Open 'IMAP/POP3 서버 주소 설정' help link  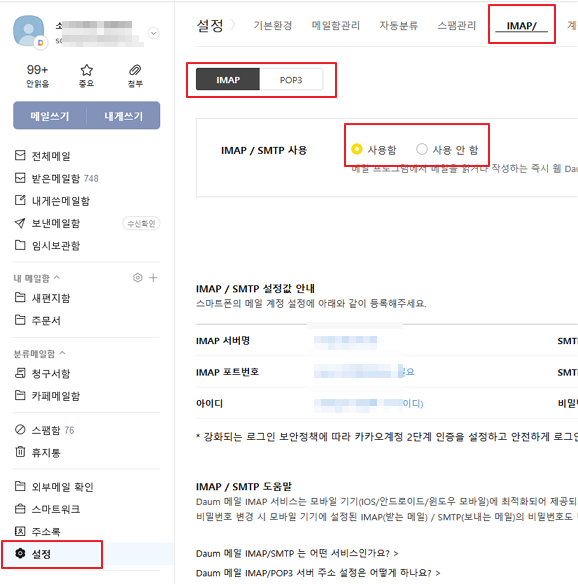[318, 572]
